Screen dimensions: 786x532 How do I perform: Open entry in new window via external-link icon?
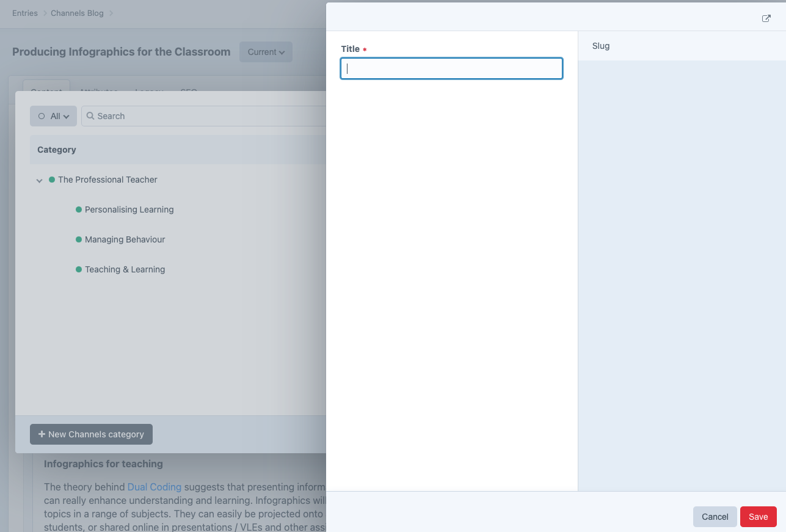point(766,18)
